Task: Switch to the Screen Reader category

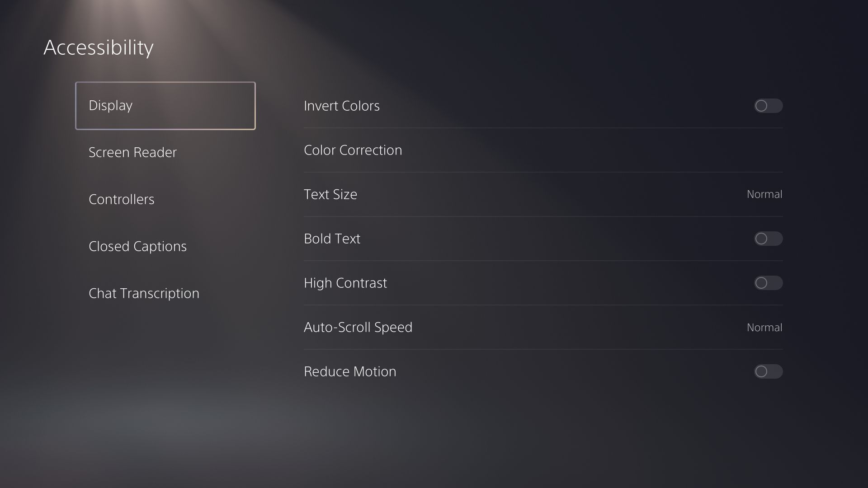Action: (132, 153)
